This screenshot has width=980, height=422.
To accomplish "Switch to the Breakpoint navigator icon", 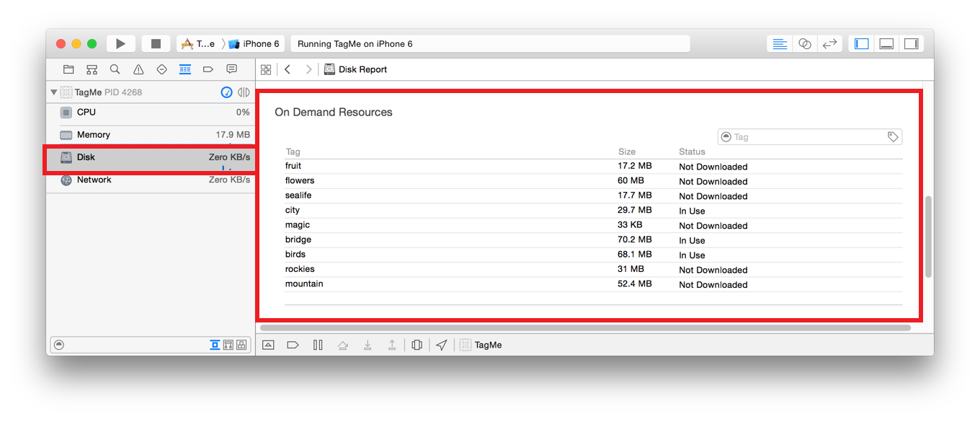I will coord(208,69).
